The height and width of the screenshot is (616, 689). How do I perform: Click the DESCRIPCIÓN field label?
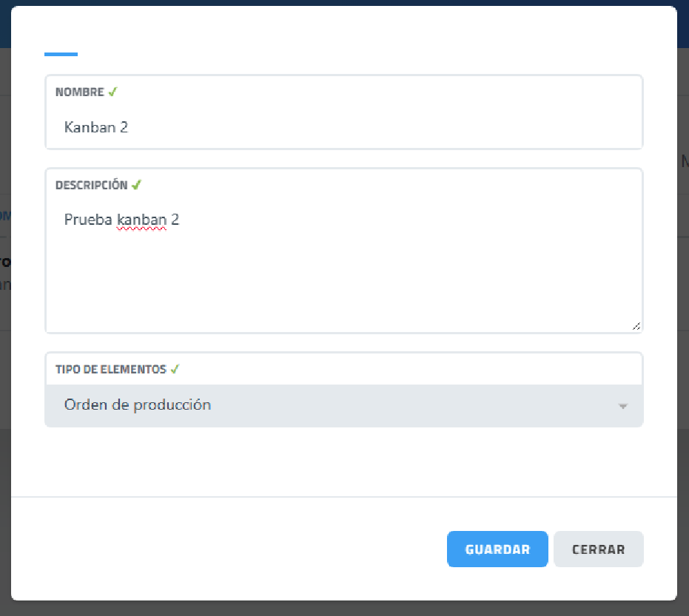91,185
